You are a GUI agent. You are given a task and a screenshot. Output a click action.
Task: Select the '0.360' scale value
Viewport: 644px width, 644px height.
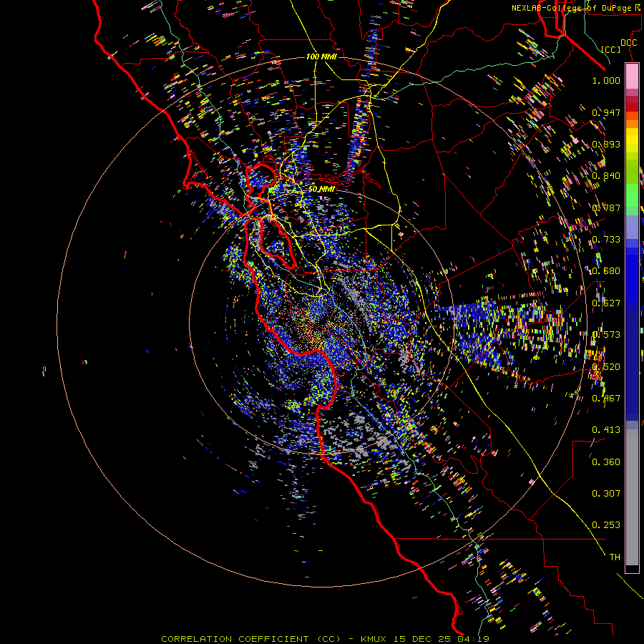point(606,462)
